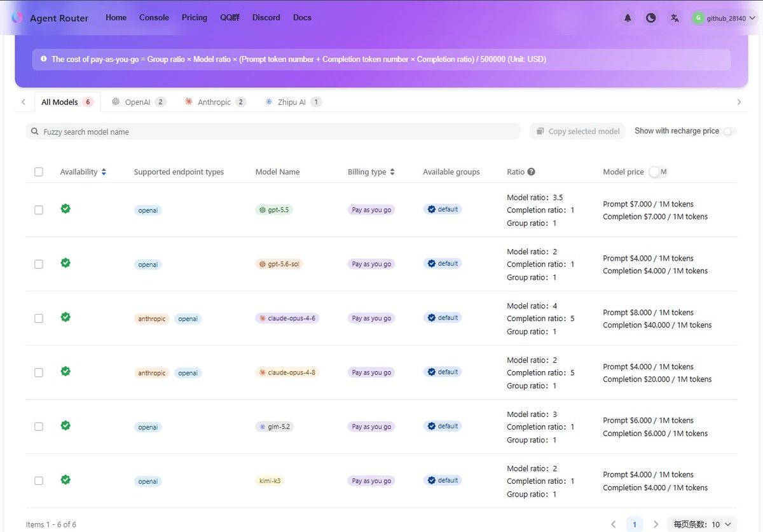
Task: Click the openai endpoint tag for claude-opus-4-8
Action: click(188, 372)
